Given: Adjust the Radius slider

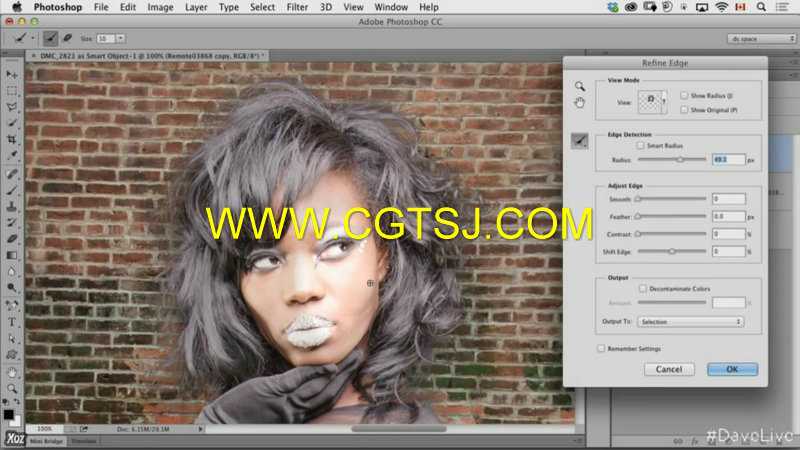Looking at the screenshot, I should click(680, 159).
